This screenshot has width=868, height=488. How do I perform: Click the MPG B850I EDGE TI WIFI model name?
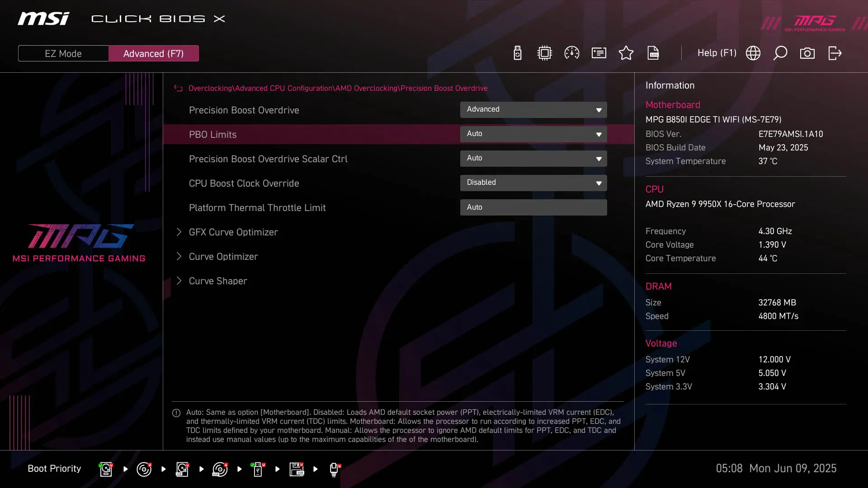pos(713,119)
